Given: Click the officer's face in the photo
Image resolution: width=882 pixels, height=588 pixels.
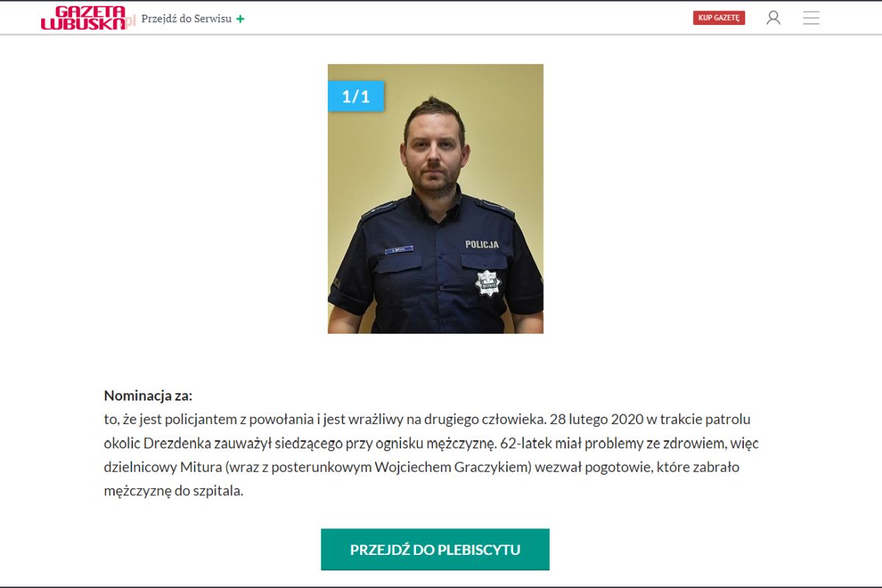Looking at the screenshot, I should coord(434,152).
